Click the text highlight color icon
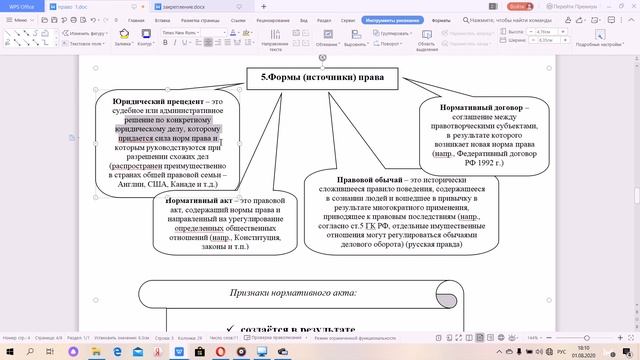Viewport: 640px width, 360px height. [x=246, y=33]
